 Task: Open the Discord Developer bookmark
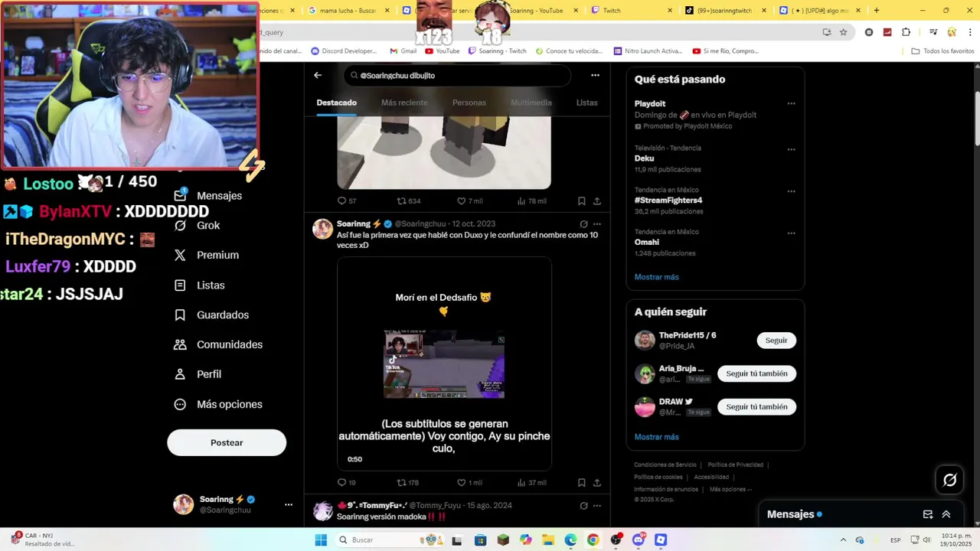(x=344, y=51)
